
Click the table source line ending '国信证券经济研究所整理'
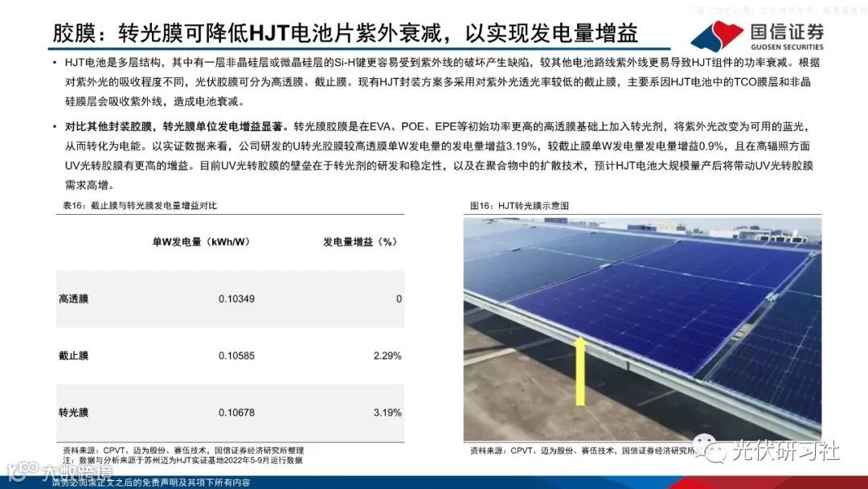point(183,450)
